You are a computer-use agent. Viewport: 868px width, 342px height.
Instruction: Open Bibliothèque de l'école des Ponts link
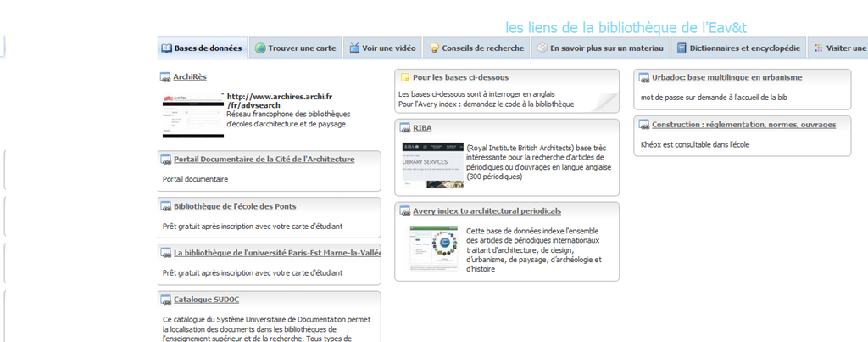235,207
